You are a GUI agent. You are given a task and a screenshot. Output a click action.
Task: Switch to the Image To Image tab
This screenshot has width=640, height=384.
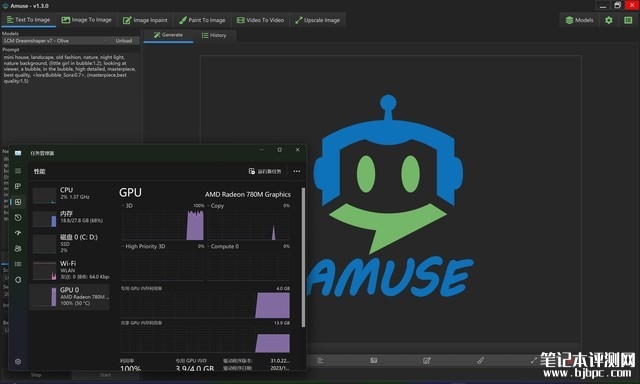[x=87, y=20]
